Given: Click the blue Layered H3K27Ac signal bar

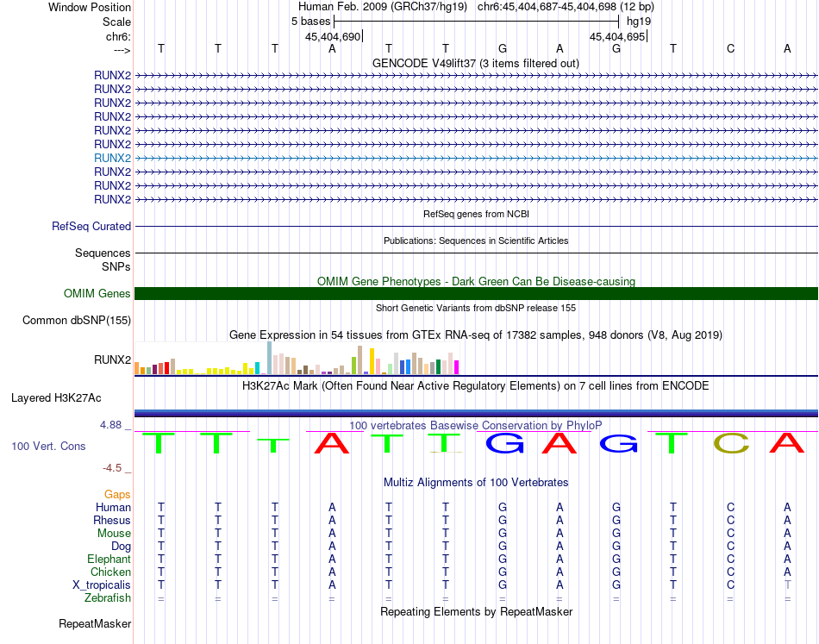Looking at the screenshot, I should click(477, 413).
